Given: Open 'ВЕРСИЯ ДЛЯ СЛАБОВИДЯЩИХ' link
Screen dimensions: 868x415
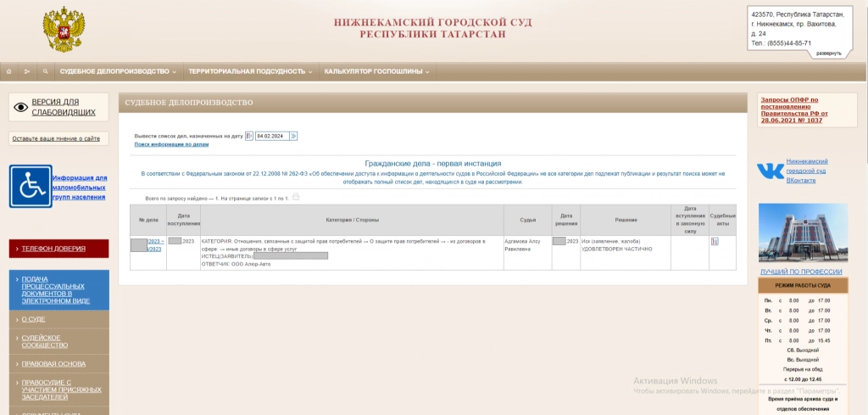Looking at the screenshot, I should (x=64, y=107).
